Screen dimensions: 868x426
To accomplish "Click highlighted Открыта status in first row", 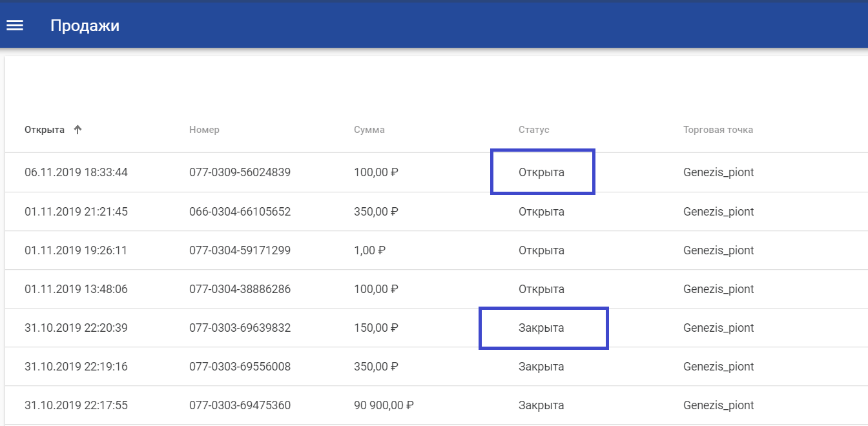I will 541,173.
